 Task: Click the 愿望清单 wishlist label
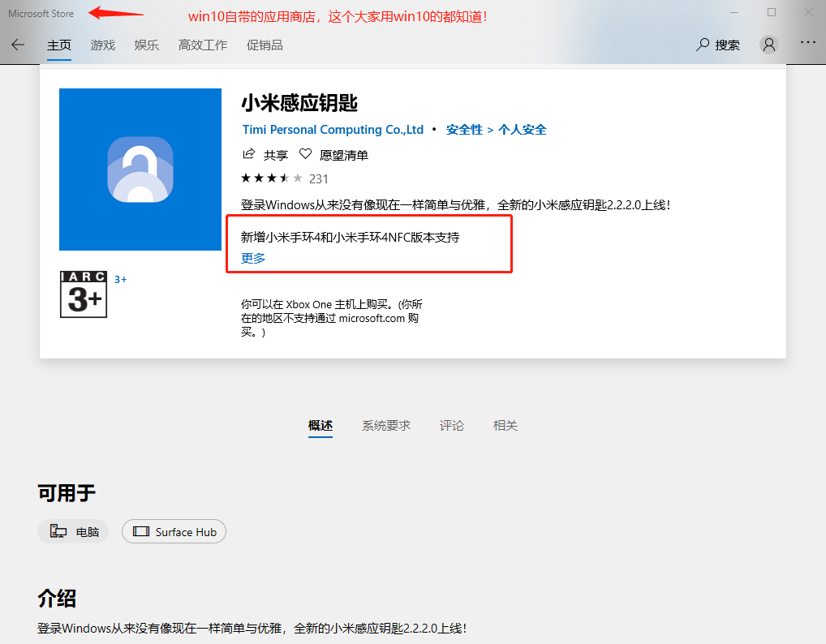click(x=344, y=156)
